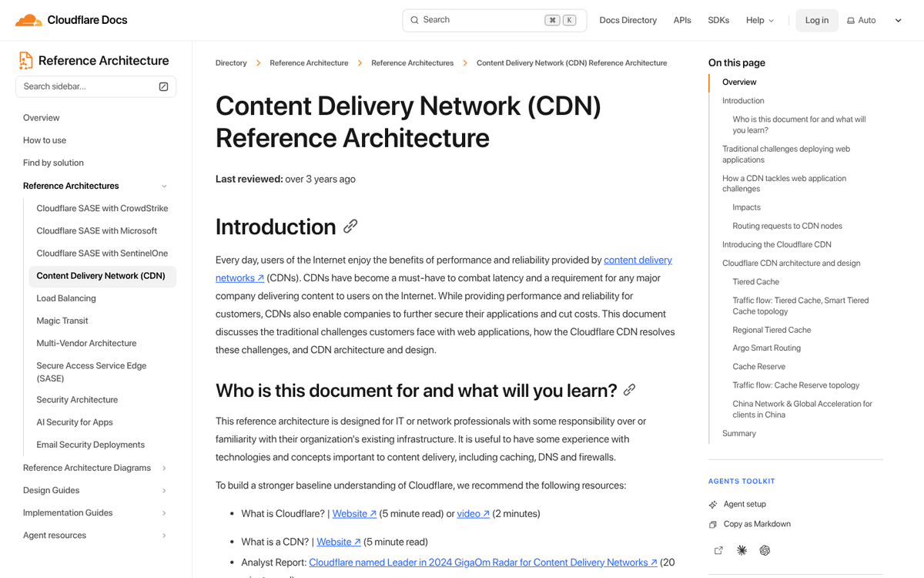The image size is (924, 578).
Task: Copy anchor link beside 'Who is this document for'
Action: [629, 390]
